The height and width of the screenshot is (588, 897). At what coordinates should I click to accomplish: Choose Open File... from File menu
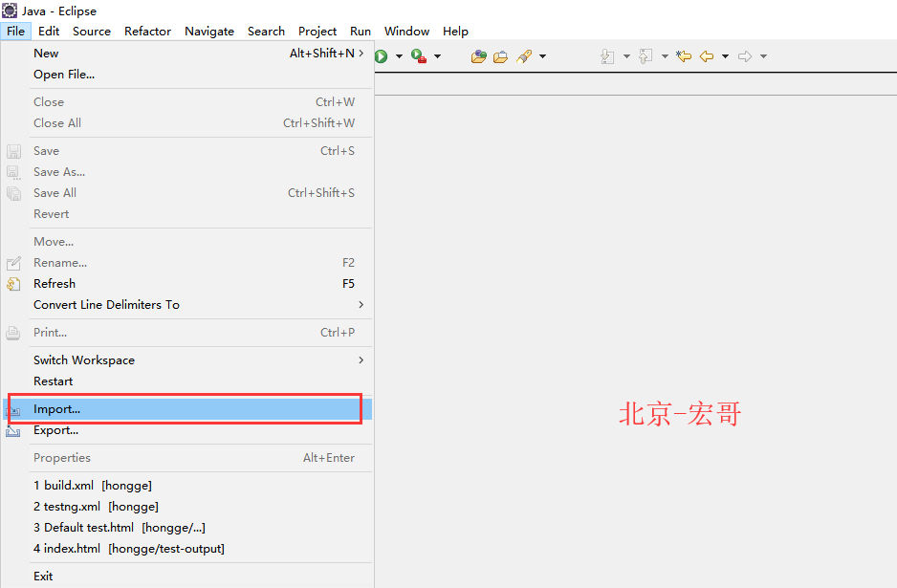click(x=187, y=75)
